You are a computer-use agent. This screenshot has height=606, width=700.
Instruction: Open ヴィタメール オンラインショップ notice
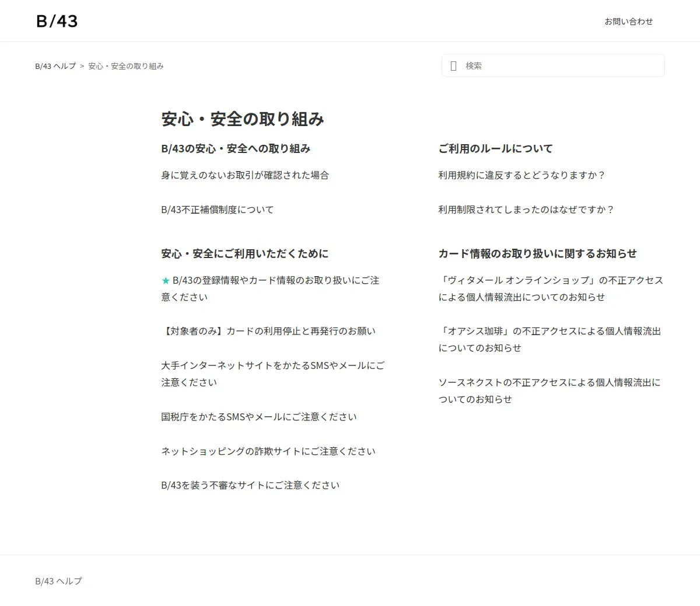pyautogui.click(x=551, y=288)
